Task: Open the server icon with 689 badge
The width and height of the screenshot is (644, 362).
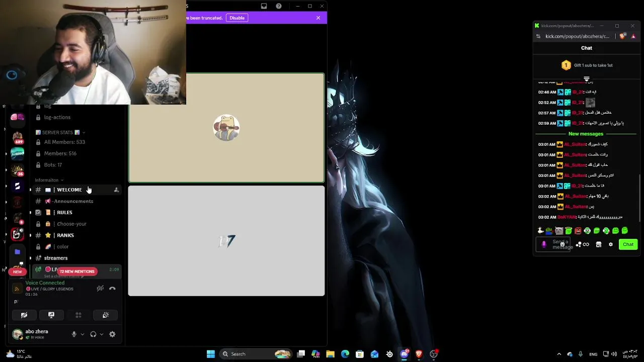Action: tap(18, 137)
